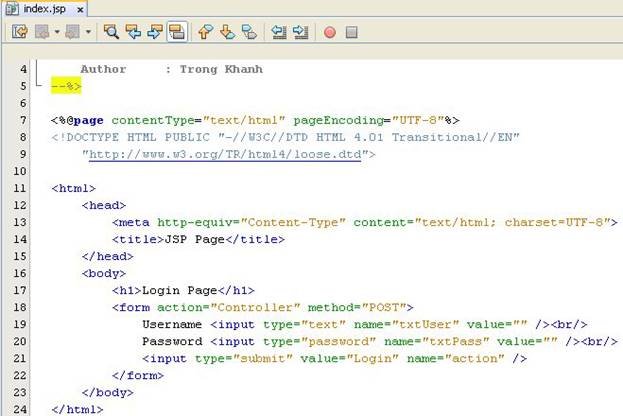The height and width of the screenshot is (416, 623).
Task: Click line number 18 in gutter
Action: (x=19, y=307)
